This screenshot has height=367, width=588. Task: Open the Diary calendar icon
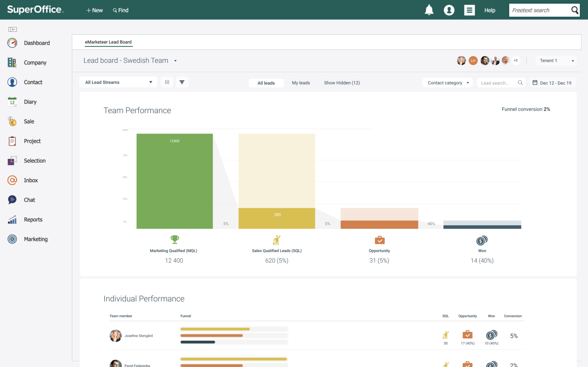[12, 102]
